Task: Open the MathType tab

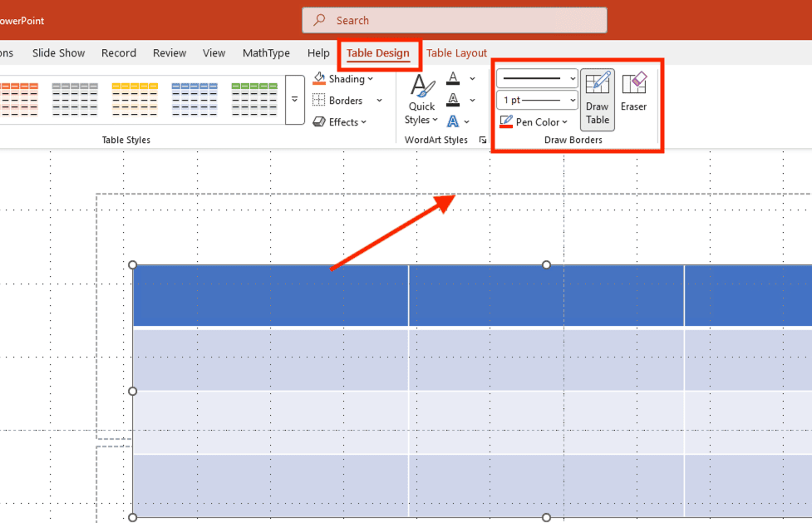Action: coord(266,53)
